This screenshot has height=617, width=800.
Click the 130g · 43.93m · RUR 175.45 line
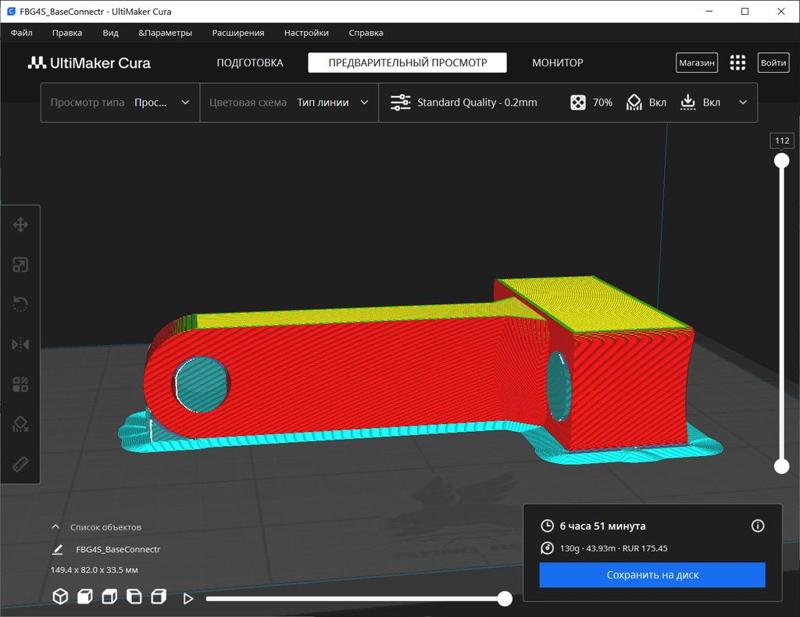tap(613, 548)
